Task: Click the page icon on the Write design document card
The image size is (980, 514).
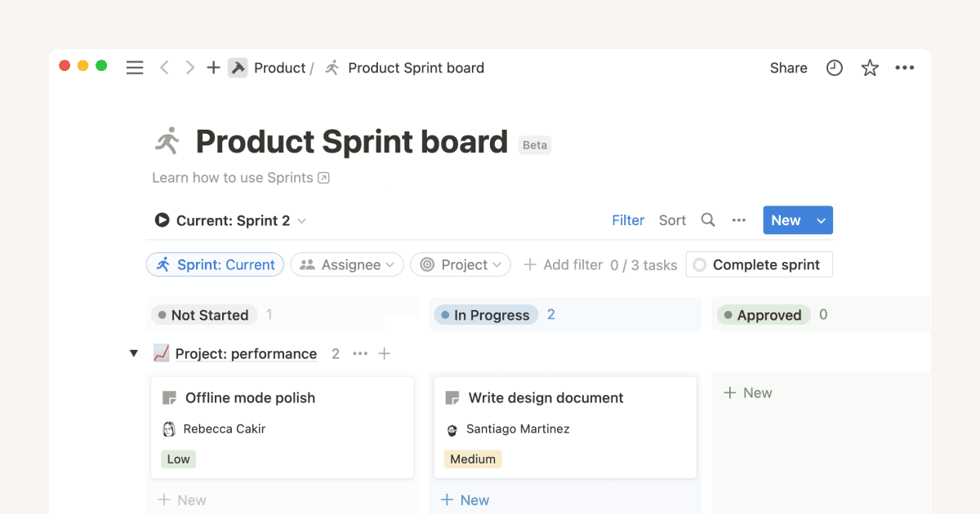Action: [452, 397]
